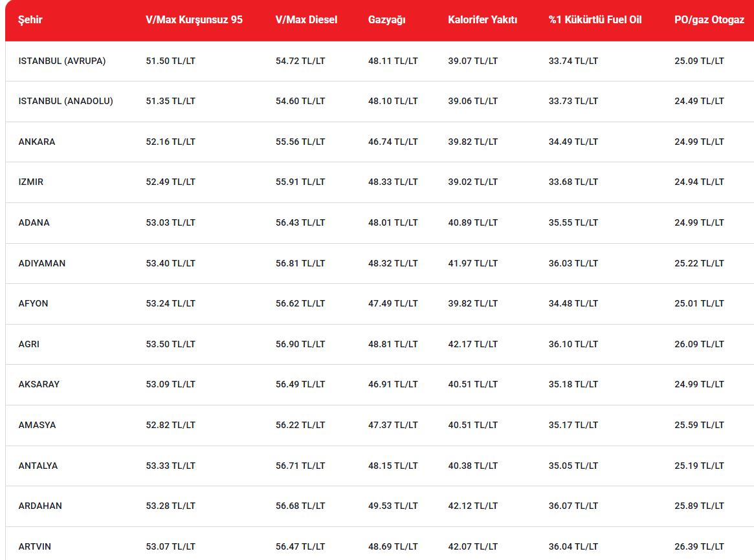The height and width of the screenshot is (560, 754).
Task: Click Ardahan's 49.53 TL/LT kerosene price
Action: (x=393, y=506)
